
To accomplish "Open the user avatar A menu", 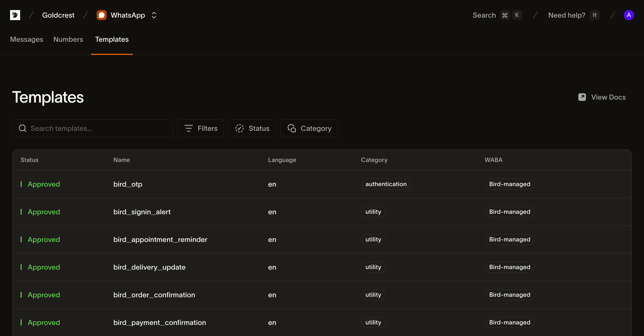I will pos(629,15).
